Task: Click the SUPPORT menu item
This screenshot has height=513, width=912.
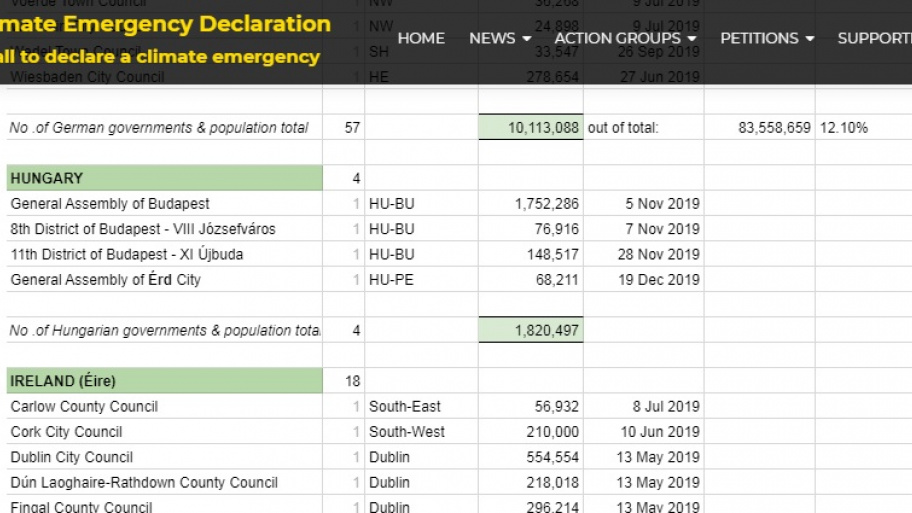Action: (874, 38)
